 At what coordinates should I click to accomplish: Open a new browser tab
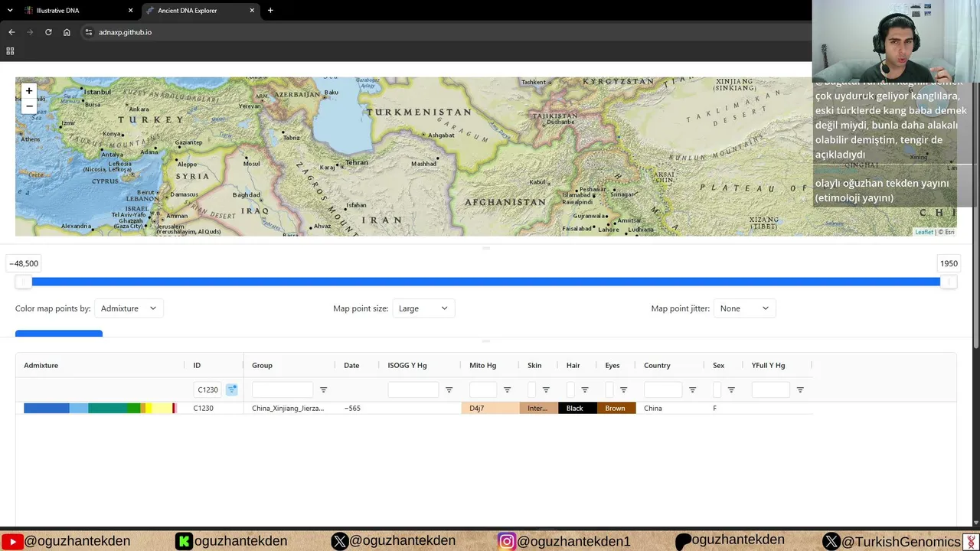(x=270, y=11)
